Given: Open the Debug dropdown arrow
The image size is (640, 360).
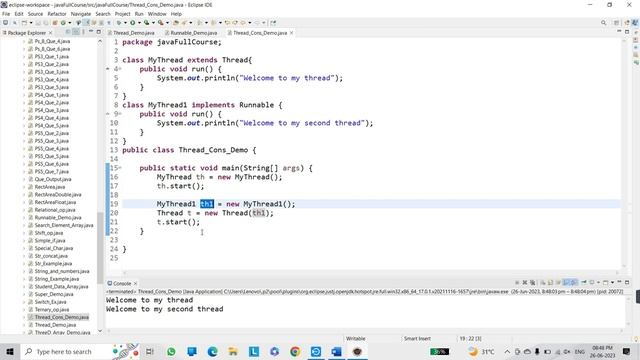Looking at the screenshot, I should [x=125, y=23].
